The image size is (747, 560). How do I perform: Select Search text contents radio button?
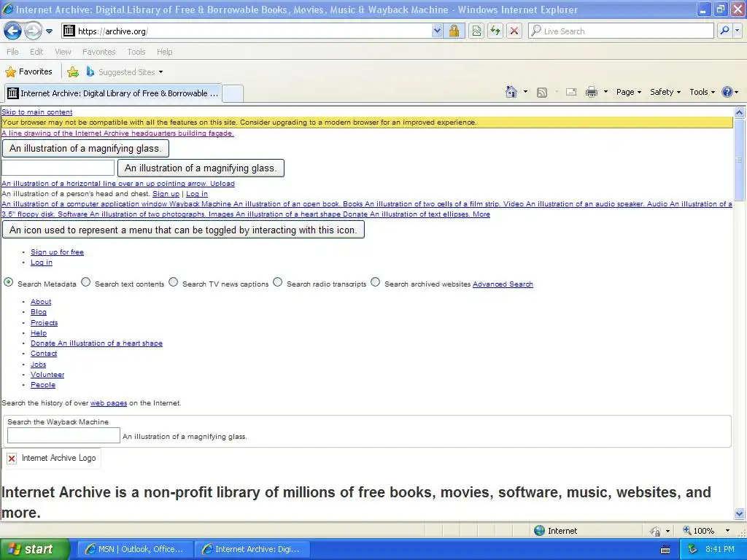pyautogui.click(x=86, y=282)
